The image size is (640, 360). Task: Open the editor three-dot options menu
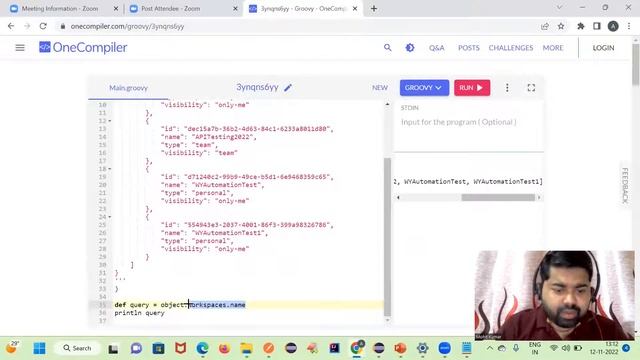point(507,88)
